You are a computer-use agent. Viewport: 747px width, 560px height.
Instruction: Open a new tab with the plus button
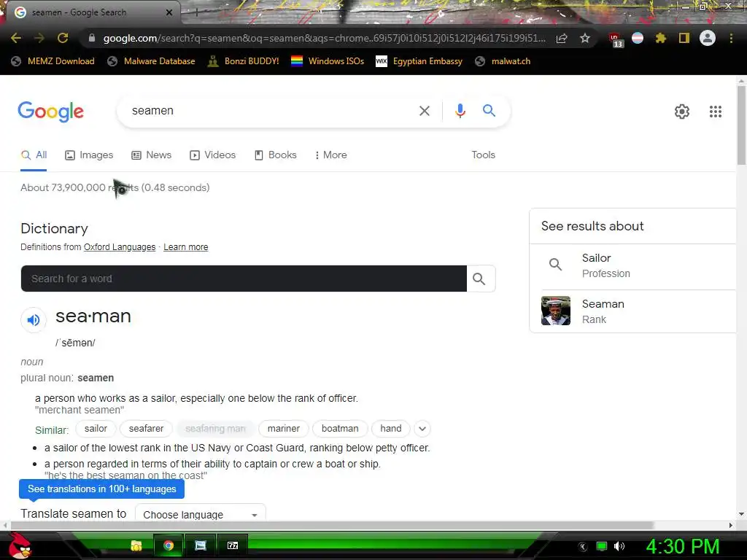click(196, 13)
